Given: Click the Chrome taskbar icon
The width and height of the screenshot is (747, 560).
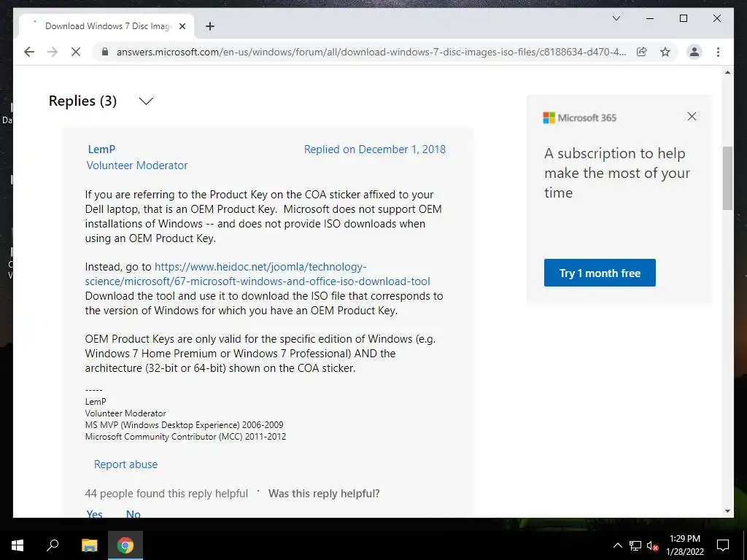Looking at the screenshot, I should click(x=125, y=545).
